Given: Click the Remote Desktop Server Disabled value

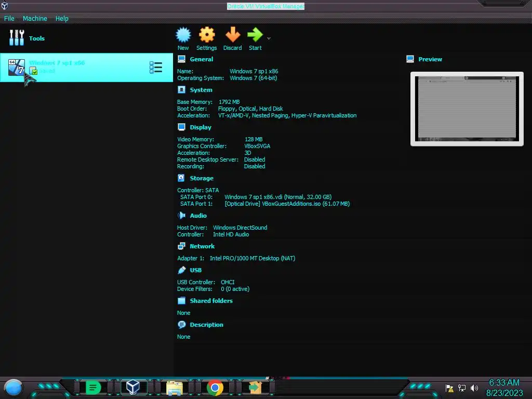Looking at the screenshot, I should pos(255,159).
